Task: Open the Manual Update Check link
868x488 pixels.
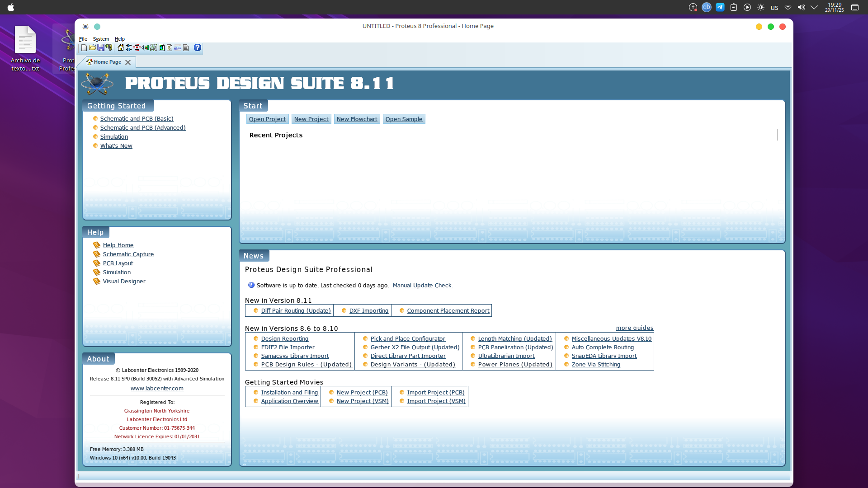Action: coord(422,286)
